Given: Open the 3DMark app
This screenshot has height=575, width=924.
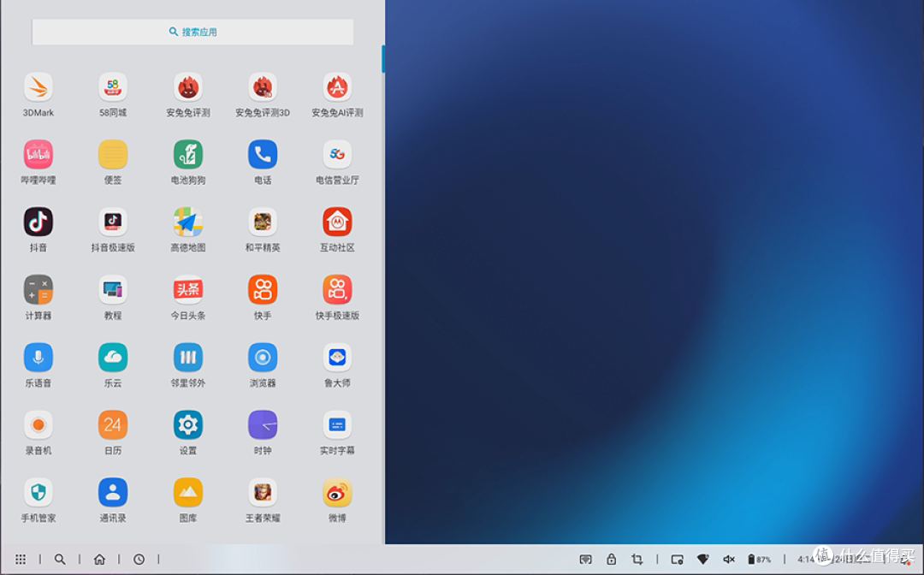Looking at the screenshot, I should [38, 87].
